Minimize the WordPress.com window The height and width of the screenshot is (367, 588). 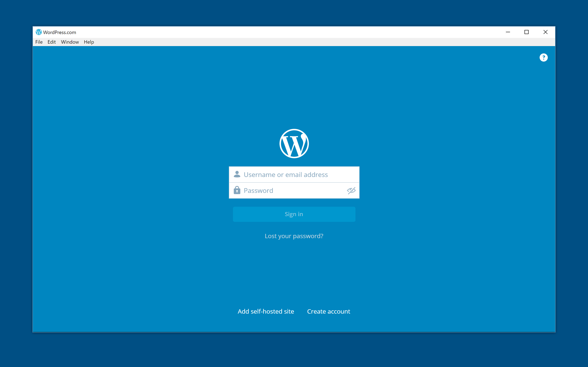point(508,32)
